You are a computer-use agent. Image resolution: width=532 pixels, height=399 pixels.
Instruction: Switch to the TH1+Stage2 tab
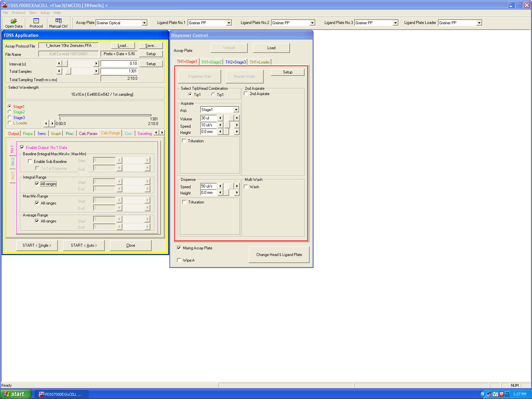[211, 62]
